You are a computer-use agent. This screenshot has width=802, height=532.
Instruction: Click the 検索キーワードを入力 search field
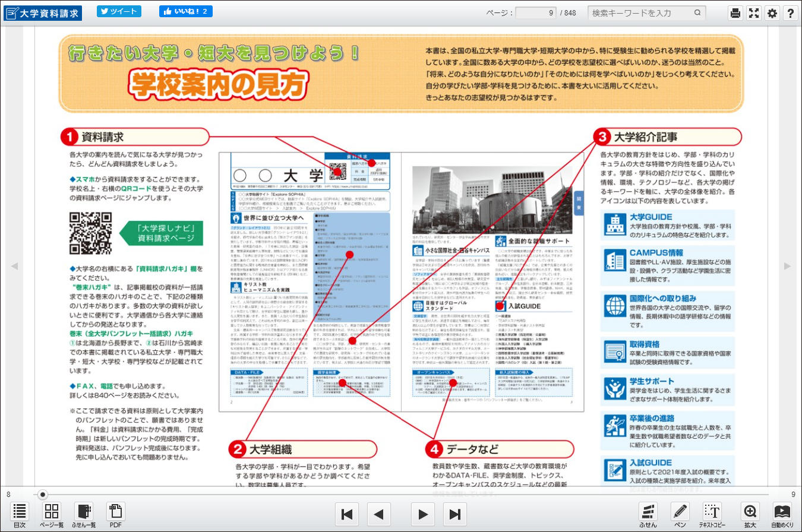click(640, 12)
